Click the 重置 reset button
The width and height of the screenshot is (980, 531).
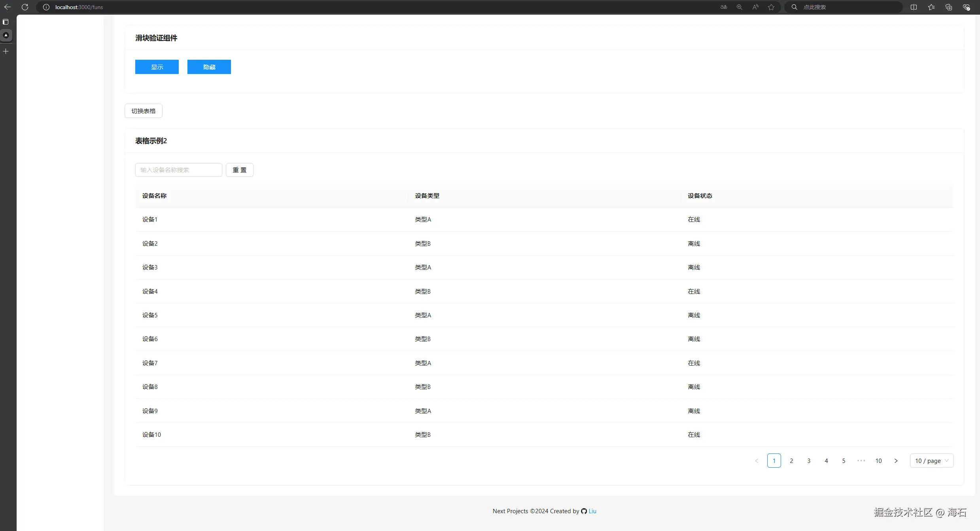(x=239, y=170)
